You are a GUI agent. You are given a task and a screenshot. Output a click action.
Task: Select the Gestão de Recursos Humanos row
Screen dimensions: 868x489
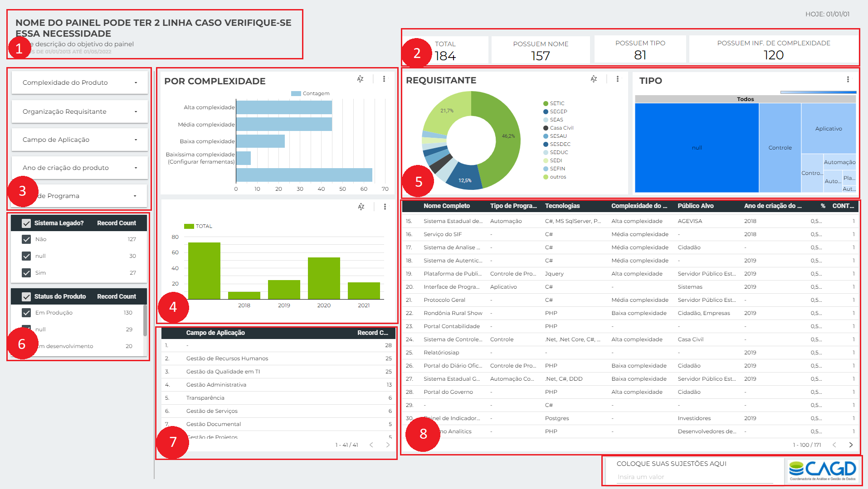278,358
